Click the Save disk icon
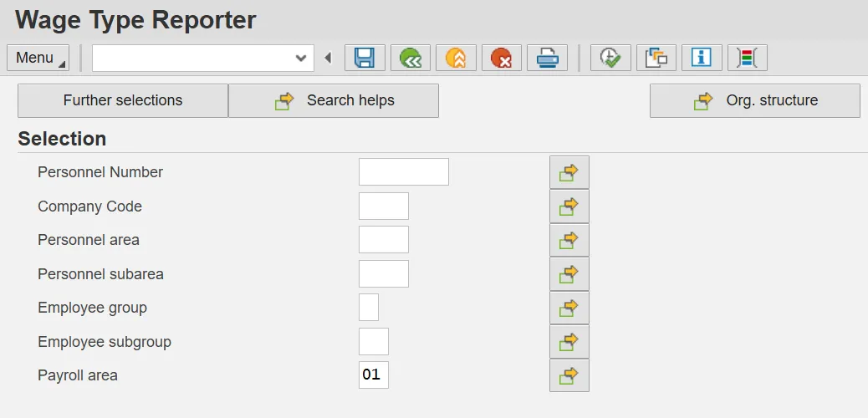Image resolution: width=868 pixels, height=418 pixels. point(365,58)
